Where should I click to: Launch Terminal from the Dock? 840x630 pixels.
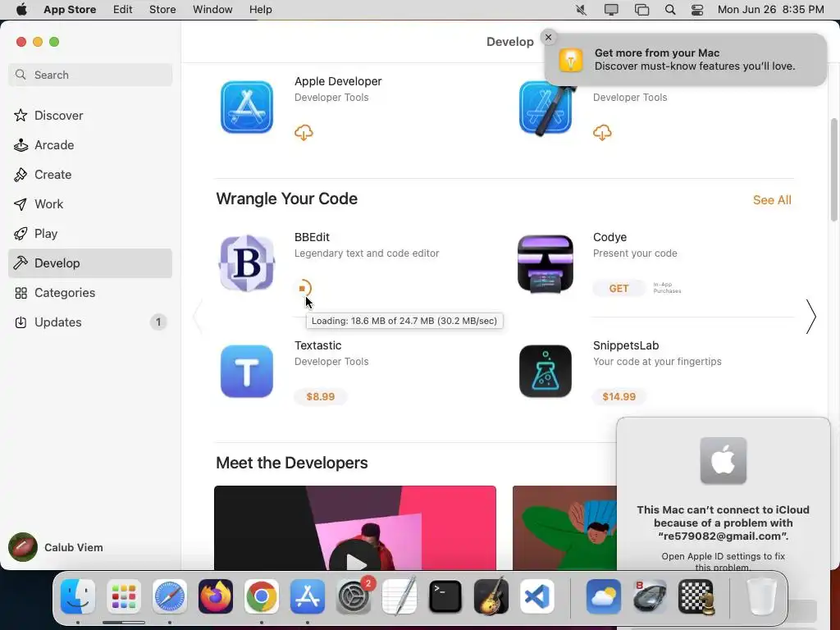click(445, 596)
